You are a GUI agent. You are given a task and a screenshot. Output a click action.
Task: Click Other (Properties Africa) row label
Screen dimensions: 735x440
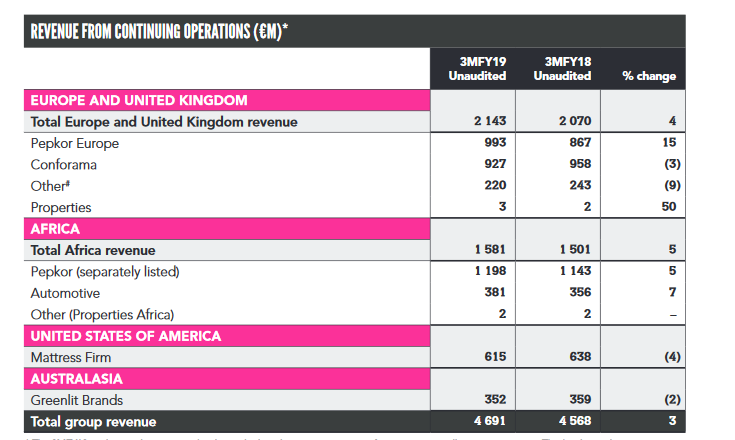click(102, 314)
